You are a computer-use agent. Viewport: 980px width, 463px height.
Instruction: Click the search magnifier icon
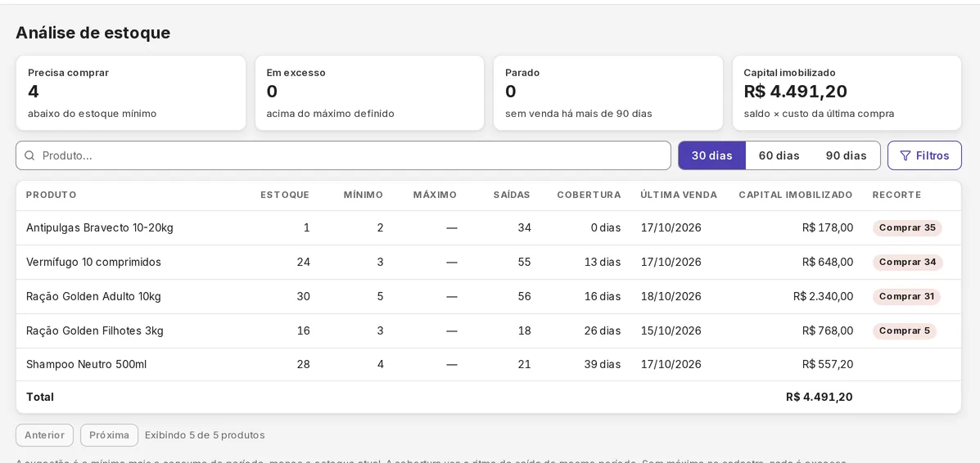[29, 155]
